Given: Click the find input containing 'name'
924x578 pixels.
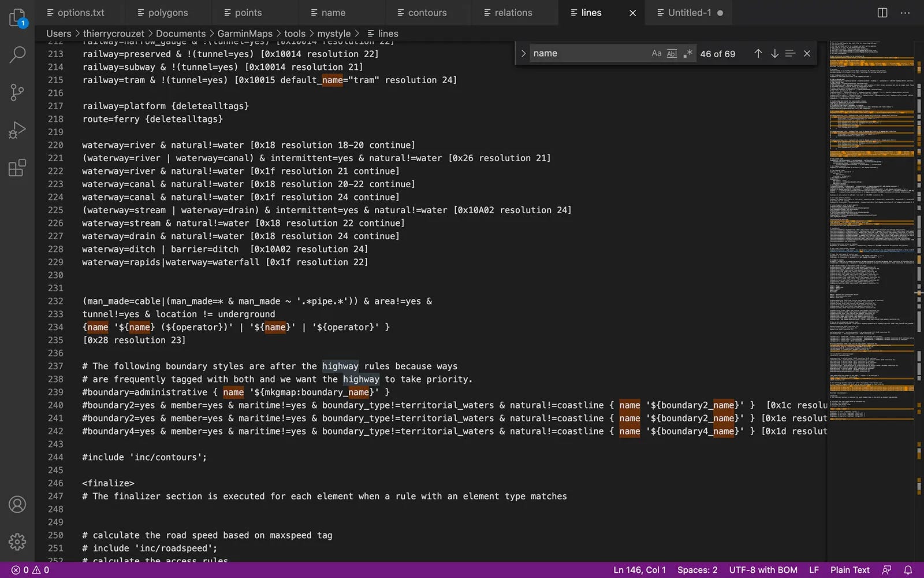Looking at the screenshot, I should 589,53.
